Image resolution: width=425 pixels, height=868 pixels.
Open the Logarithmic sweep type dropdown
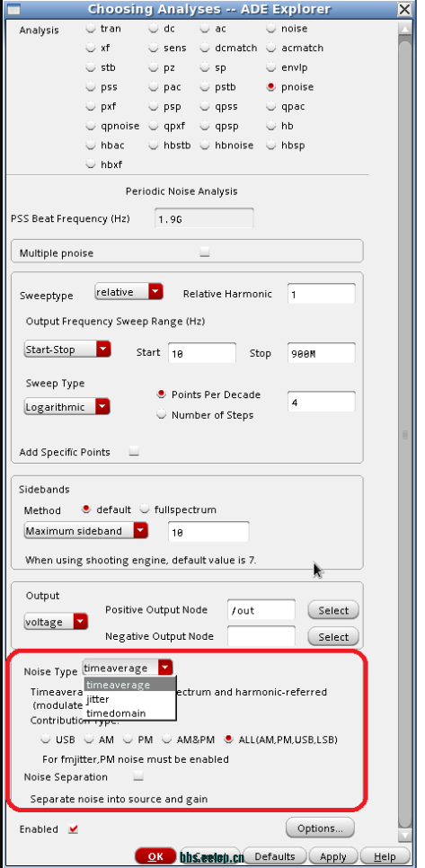click(x=67, y=407)
